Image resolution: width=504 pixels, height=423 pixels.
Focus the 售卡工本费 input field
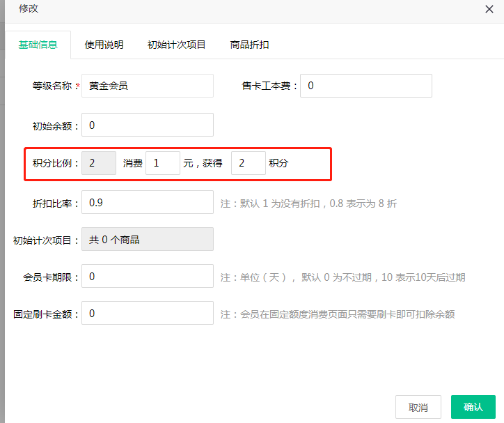coord(365,86)
